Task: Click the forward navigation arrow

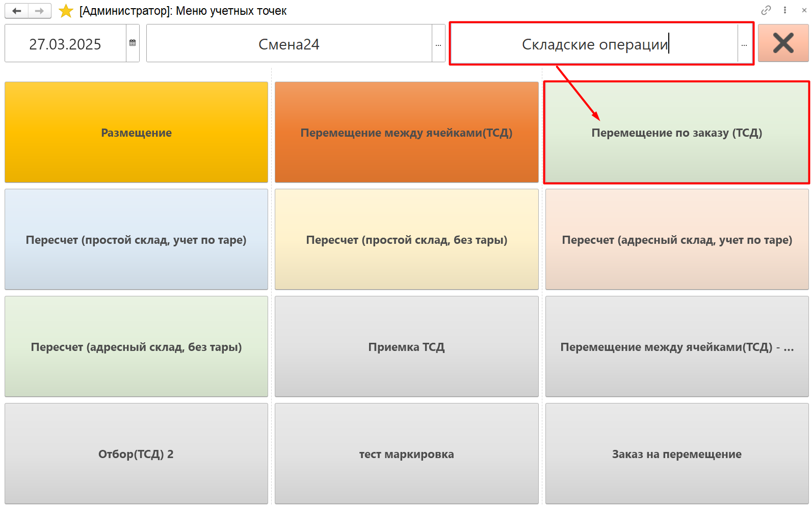Action: (39, 11)
